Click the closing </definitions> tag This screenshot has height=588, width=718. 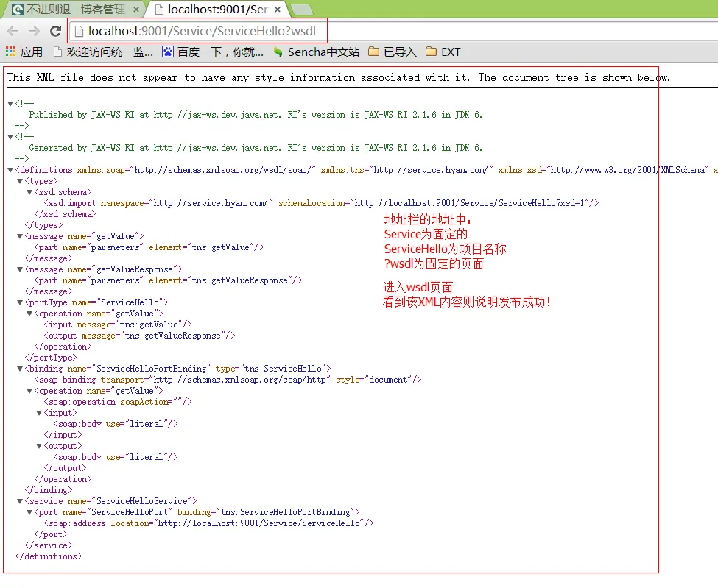tap(49, 556)
